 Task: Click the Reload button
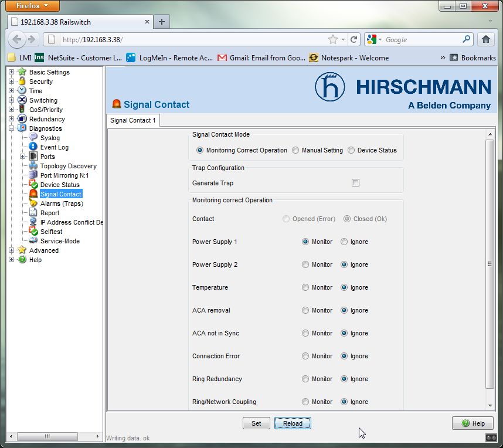coord(293,423)
